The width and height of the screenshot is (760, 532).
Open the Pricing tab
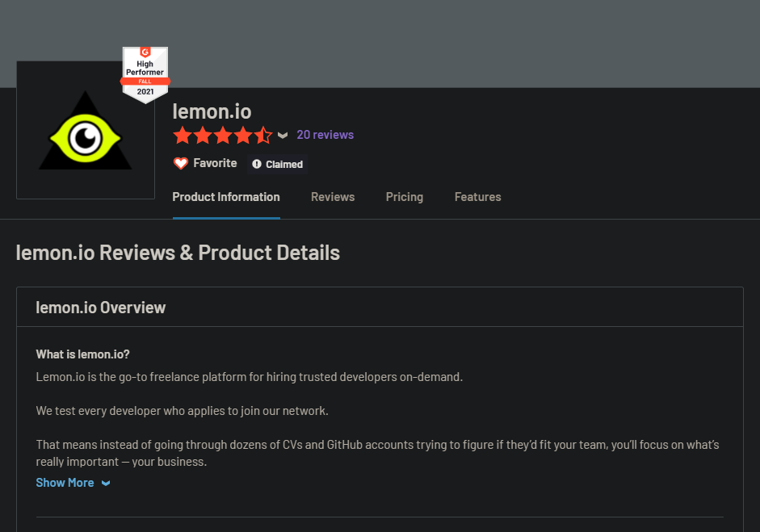point(405,197)
